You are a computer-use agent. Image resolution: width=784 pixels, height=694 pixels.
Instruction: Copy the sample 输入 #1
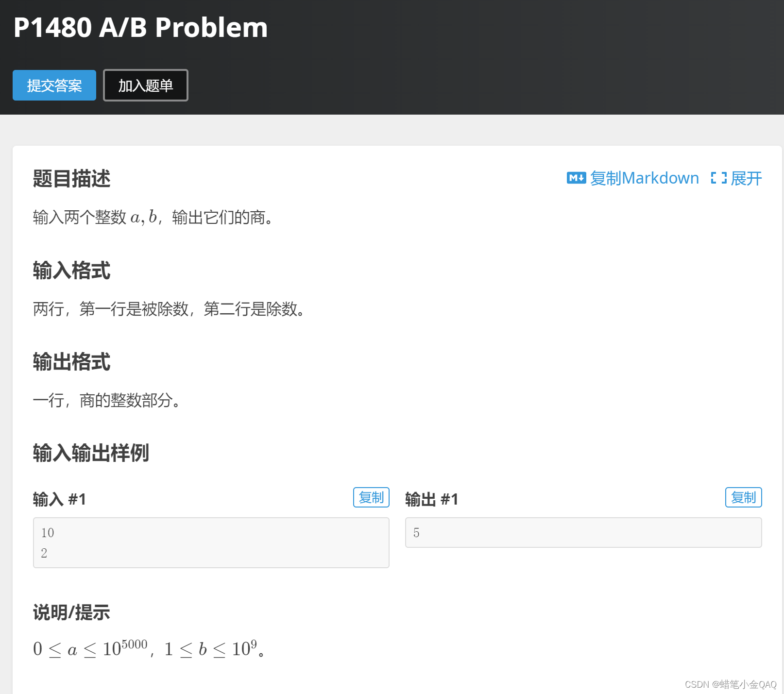[371, 497]
